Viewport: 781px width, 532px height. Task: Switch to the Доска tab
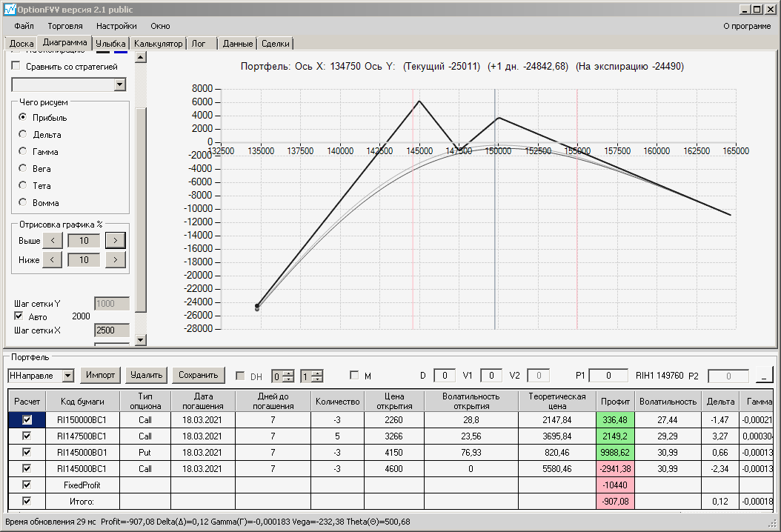pos(21,44)
